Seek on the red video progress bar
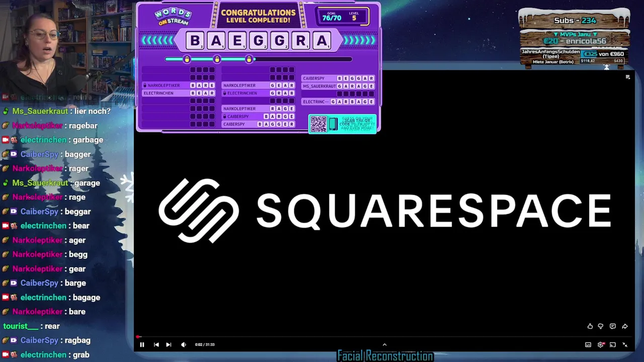The image size is (644, 362). pos(385,337)
